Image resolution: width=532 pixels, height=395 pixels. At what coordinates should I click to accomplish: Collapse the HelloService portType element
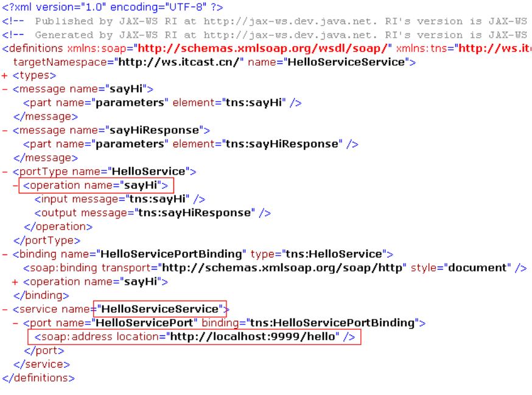coord(4,171)
